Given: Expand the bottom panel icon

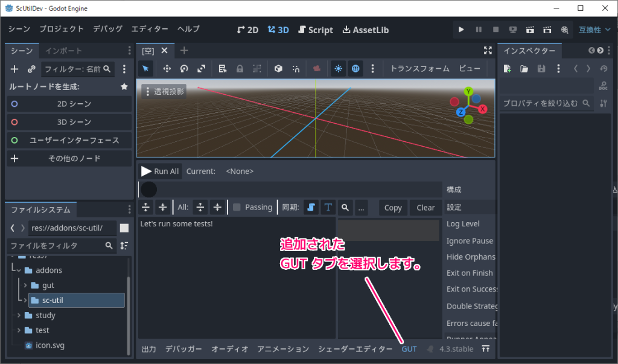Looking at the screenshot, I should tap(486, 349).
